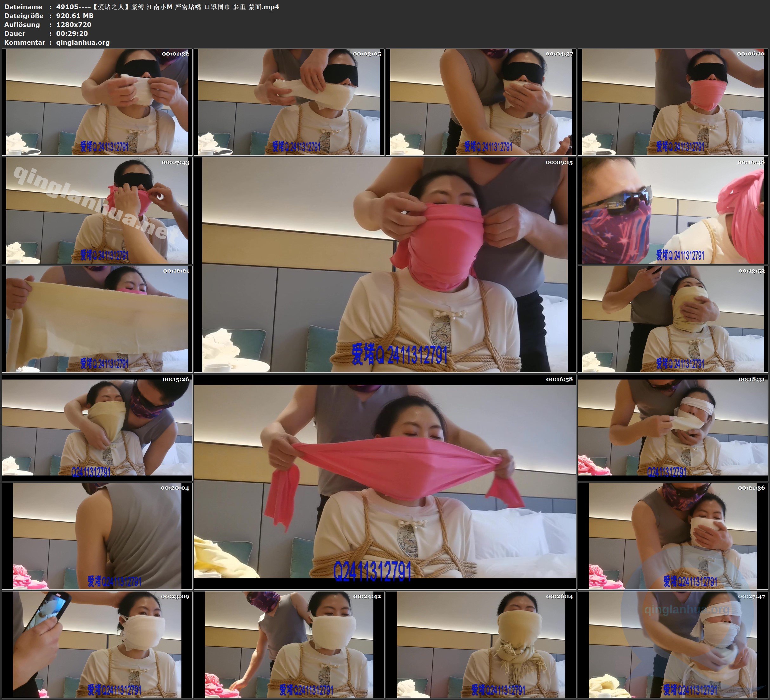The image size is (770, 700).
Task: Open the frame timestamped 00:15:26
Action: click(97, 427)
